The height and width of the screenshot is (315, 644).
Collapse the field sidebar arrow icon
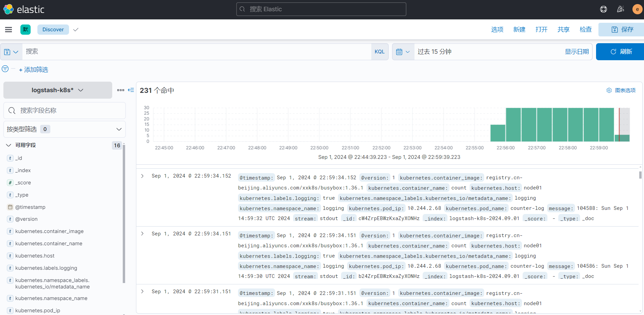131,90
